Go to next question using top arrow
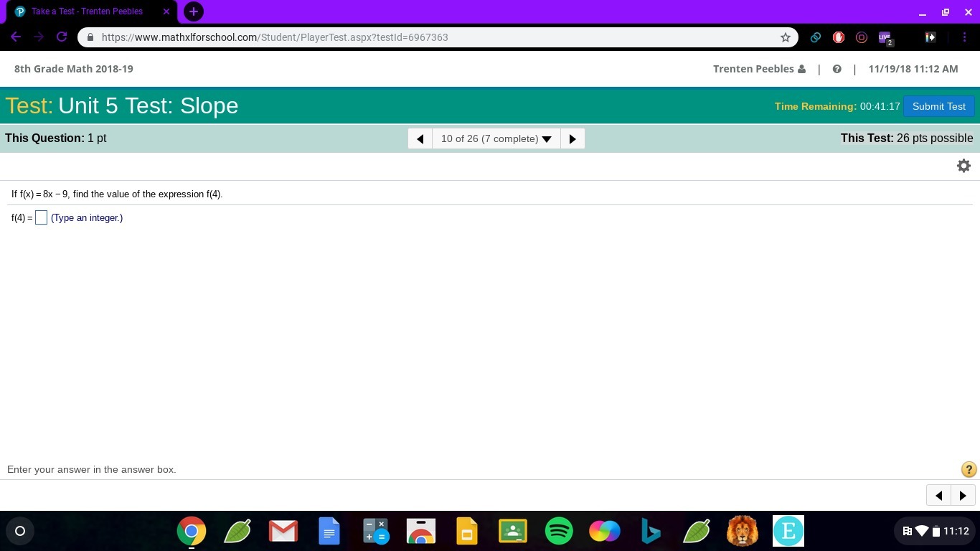This screenshot has height=551, width=980. (x=573, y=138)
